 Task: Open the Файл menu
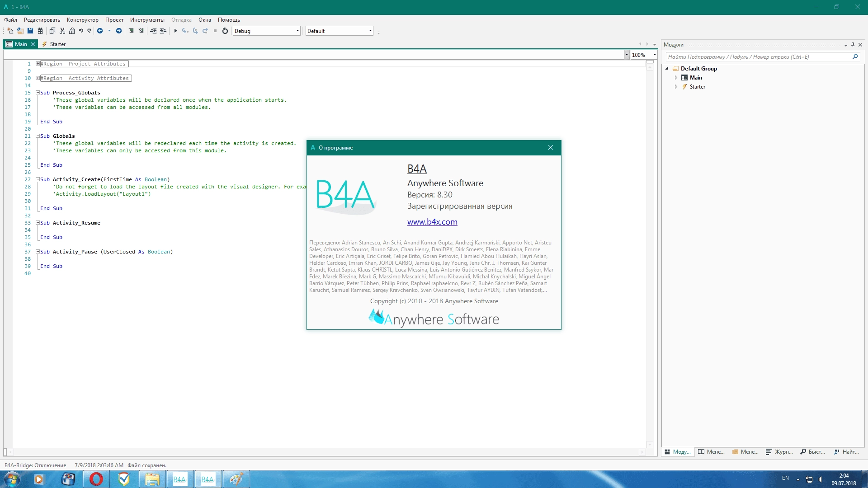(x=10, y=20)
